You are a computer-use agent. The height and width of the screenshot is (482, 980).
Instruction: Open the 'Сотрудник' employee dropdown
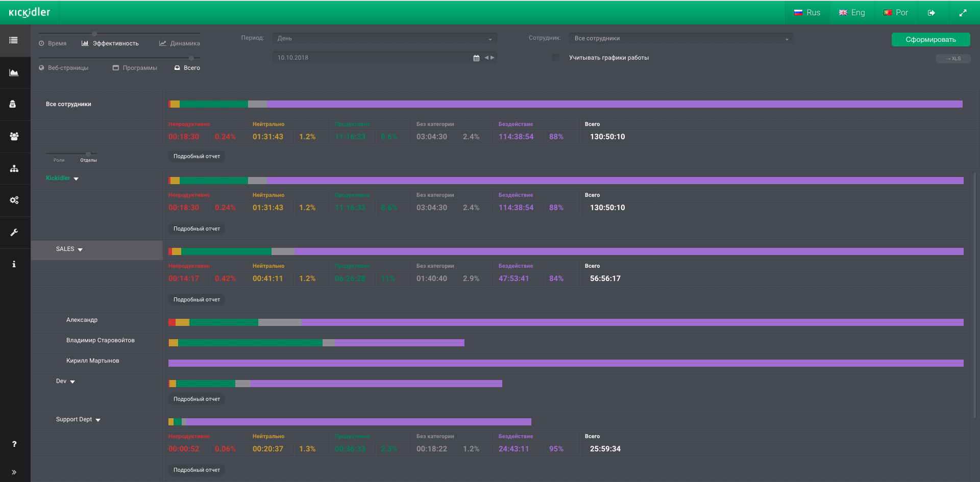[681, 38]
